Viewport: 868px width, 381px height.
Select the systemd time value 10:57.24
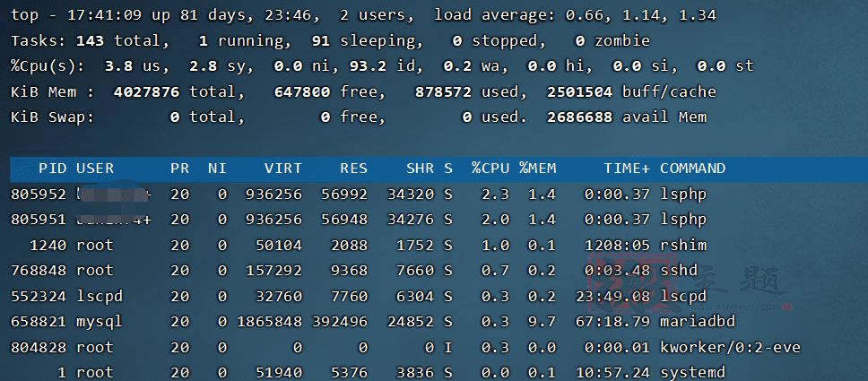[612, 373]
